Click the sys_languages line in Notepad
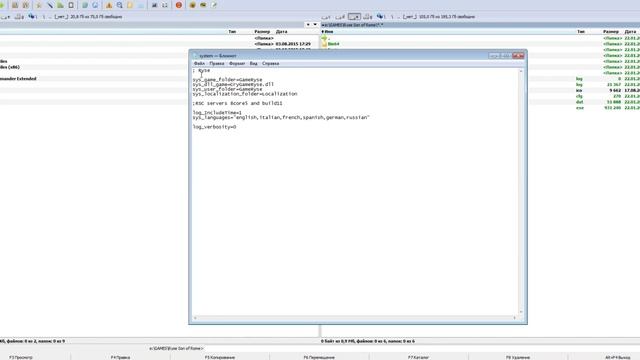The width and height of the screenshot is (640, 360). click(281, 118)
